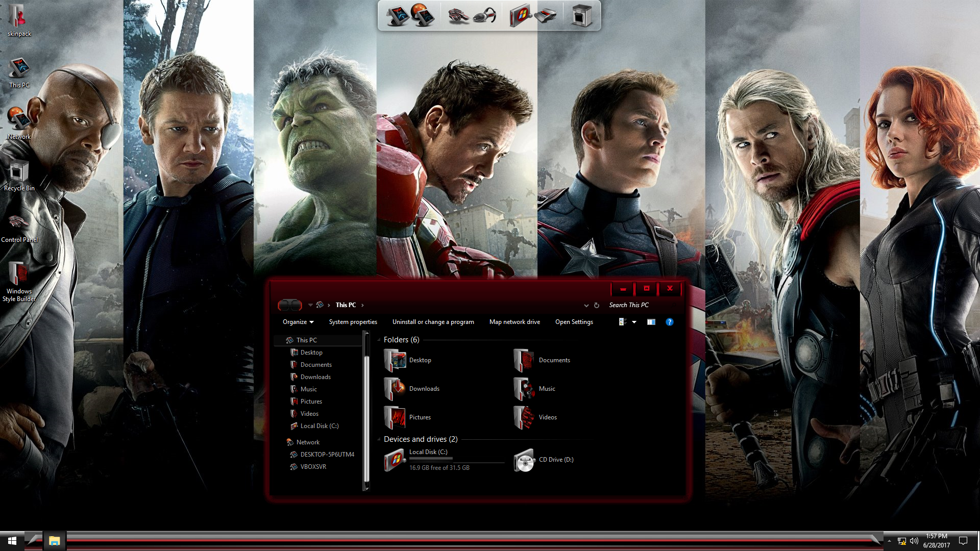Expand the address bar history chevron
The height and width of the screenshot is (551, 980).
586,305
